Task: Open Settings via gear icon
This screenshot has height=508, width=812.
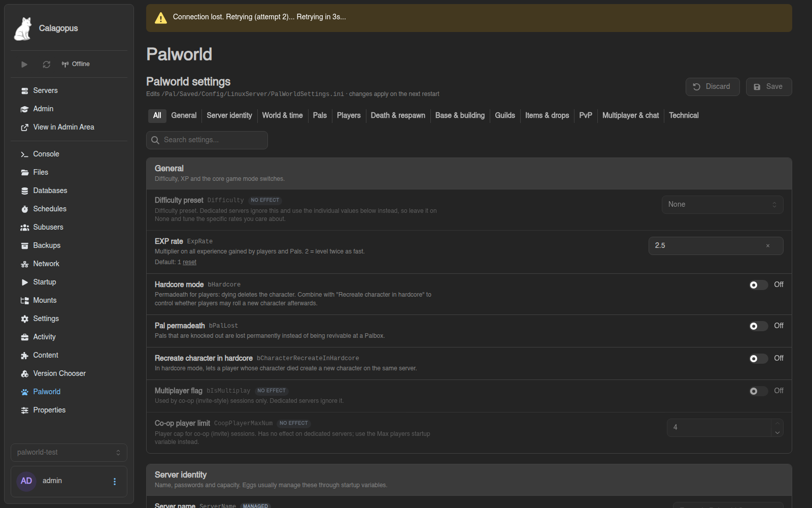Action: 24,319
